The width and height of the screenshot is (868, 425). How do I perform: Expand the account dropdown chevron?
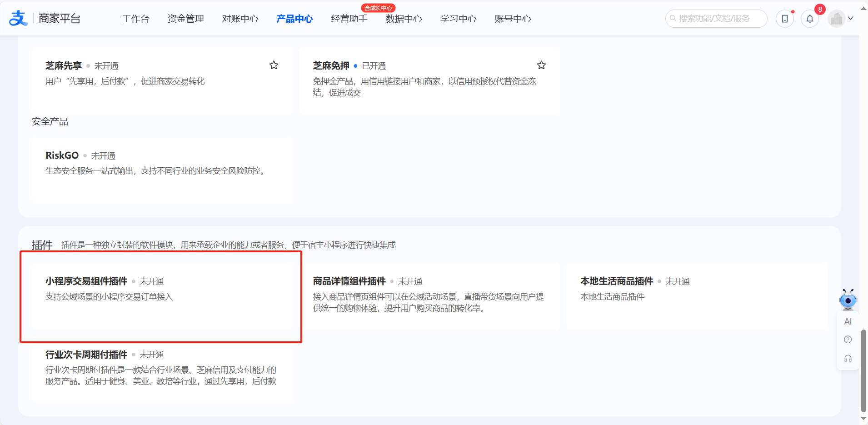click(x=851, y=19)
